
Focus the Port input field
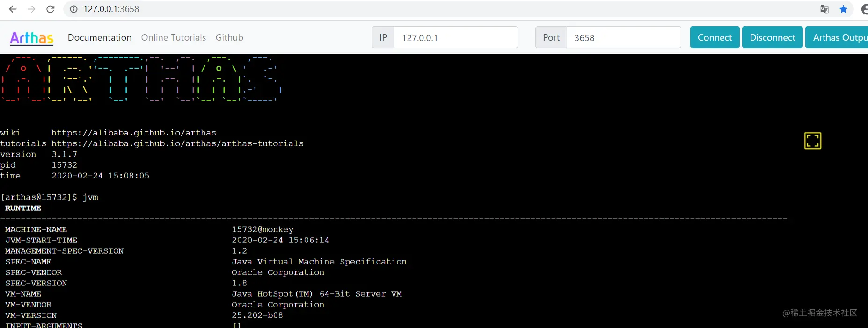[624, 37]
